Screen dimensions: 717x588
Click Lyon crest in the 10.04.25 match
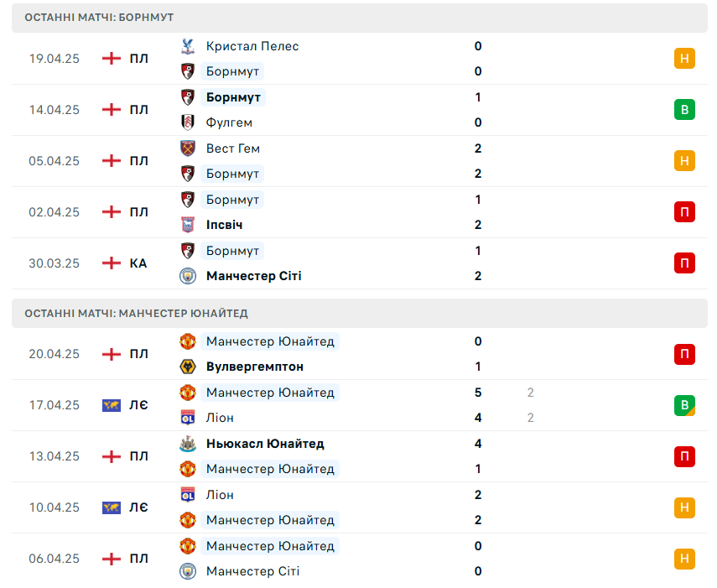click(188, 495)
